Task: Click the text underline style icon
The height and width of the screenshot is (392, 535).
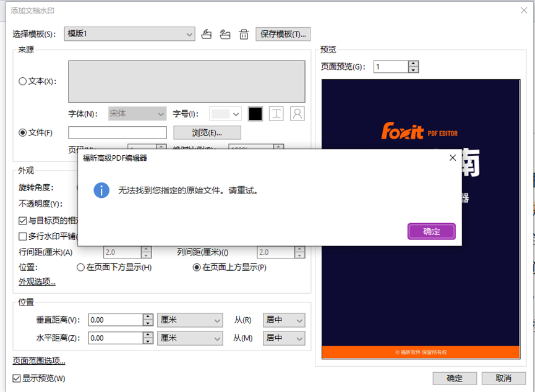Action: tap(276, 114)
